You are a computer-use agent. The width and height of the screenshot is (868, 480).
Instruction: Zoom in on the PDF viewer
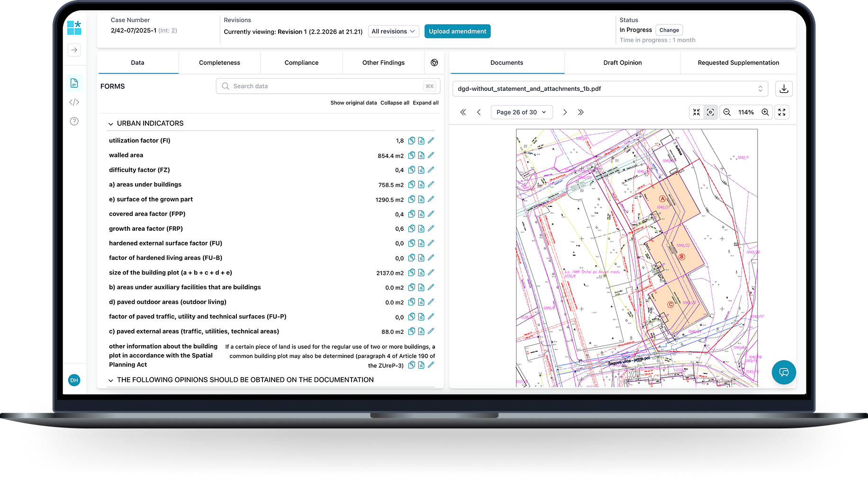click(x=765, y=112)
